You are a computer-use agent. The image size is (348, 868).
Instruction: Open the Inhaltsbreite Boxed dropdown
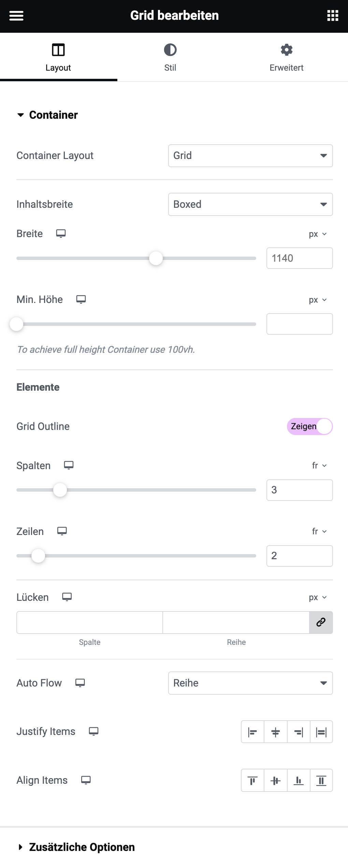250,204
